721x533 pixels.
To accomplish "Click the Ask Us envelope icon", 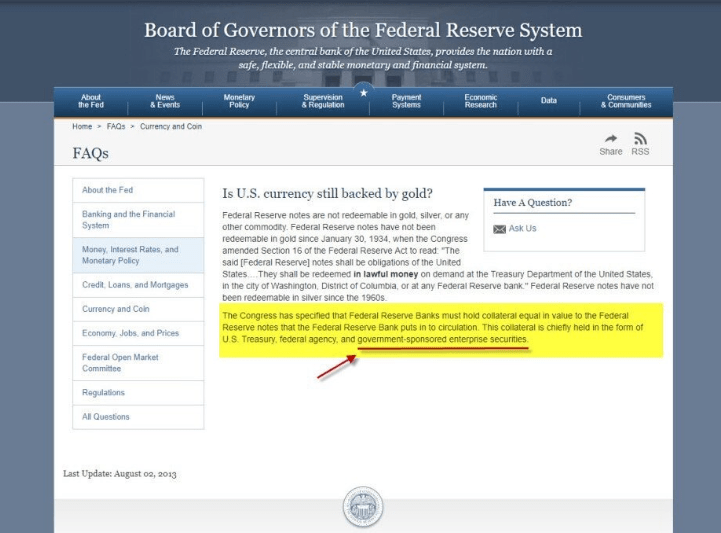I will point(500,228).
